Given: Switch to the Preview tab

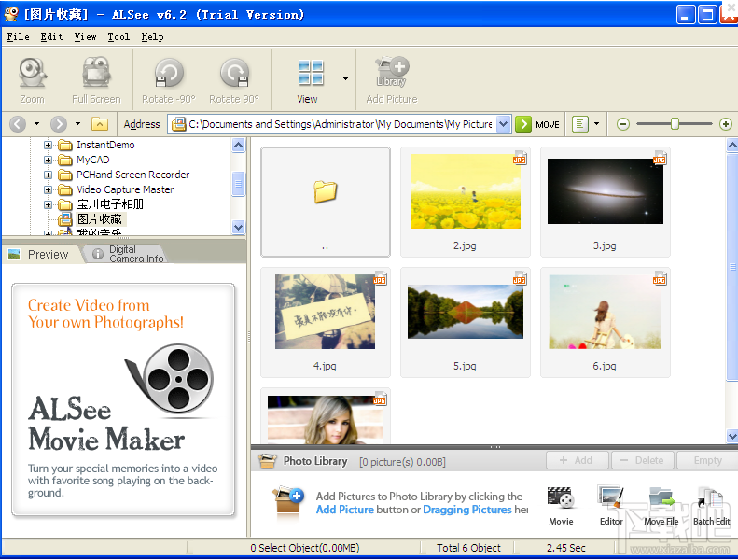Looking at the screenshot, I should (39, 254).
